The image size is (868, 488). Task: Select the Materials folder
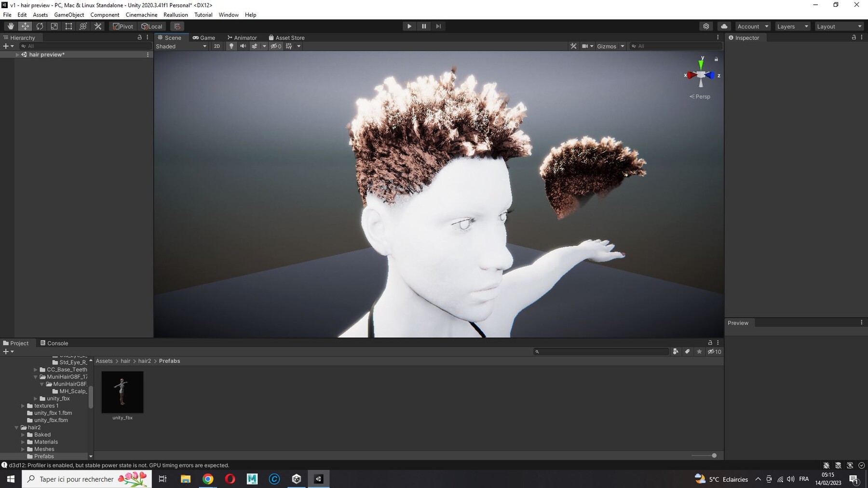(x=46, y=442)
